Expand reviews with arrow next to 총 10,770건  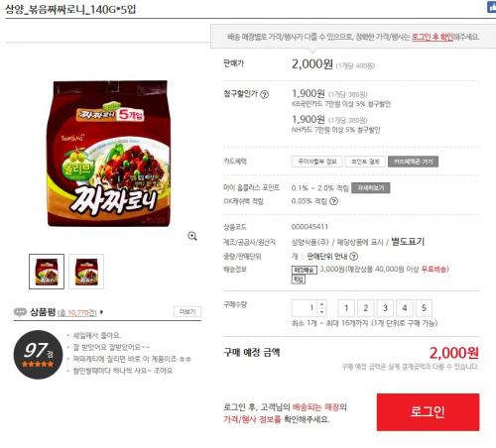[x=101, y=311]
